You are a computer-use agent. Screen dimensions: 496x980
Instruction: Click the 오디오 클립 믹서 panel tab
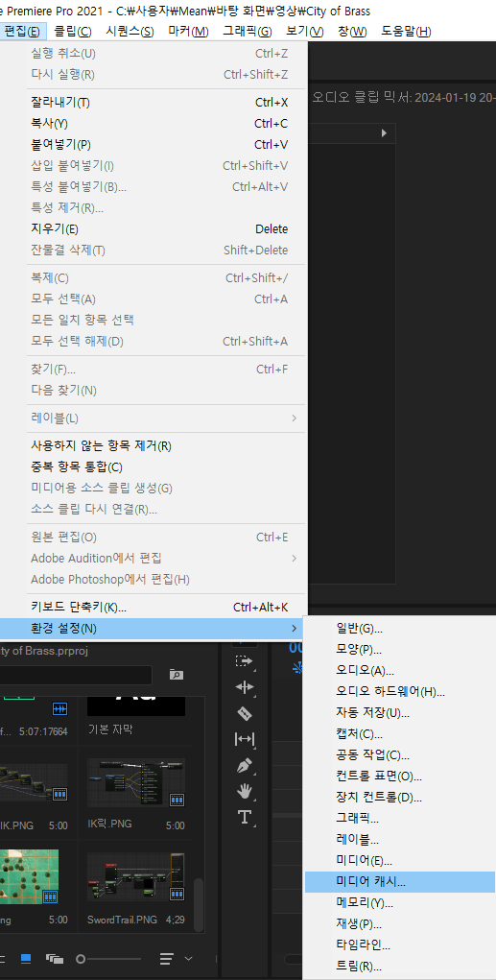(404, 98)
